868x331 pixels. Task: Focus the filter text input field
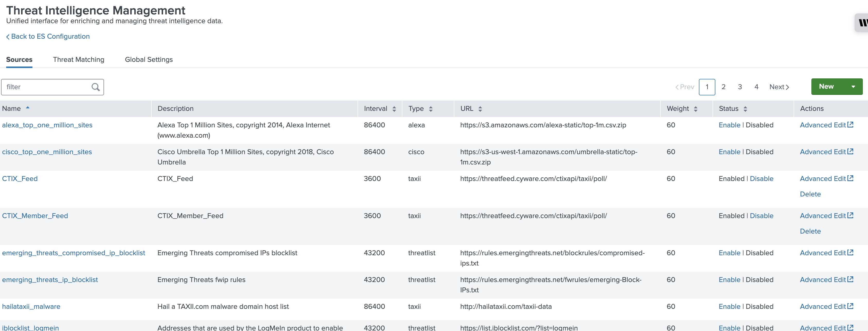pos(46,87)
